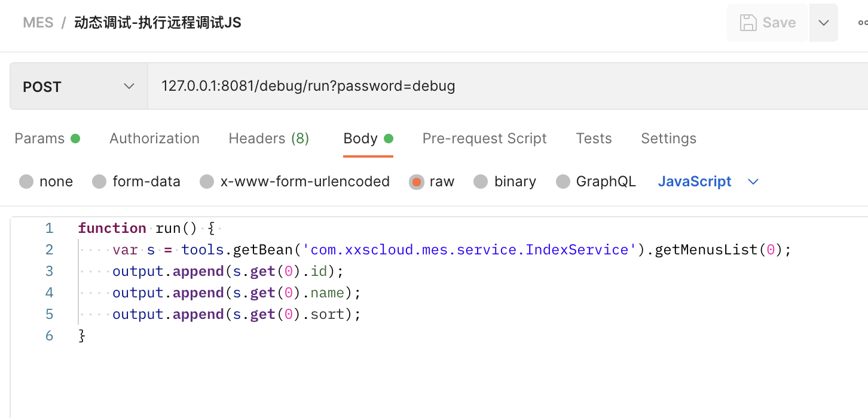Select the Body tab
Screen dimensions: 868x418
360,139
